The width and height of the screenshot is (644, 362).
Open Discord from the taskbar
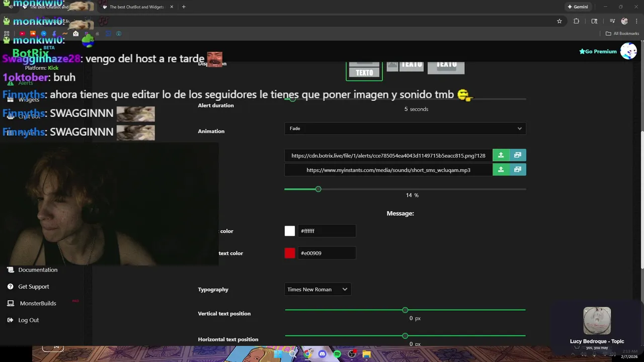(323, 354)
